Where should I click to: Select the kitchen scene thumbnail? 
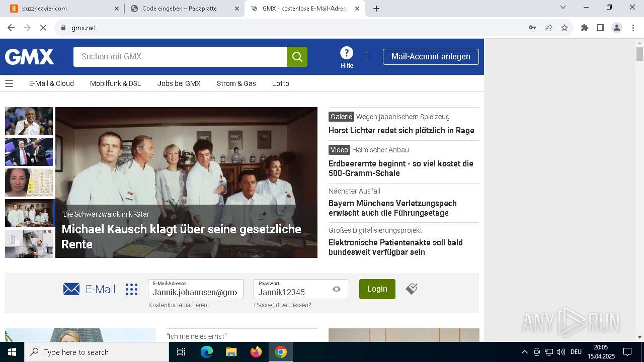29,244
